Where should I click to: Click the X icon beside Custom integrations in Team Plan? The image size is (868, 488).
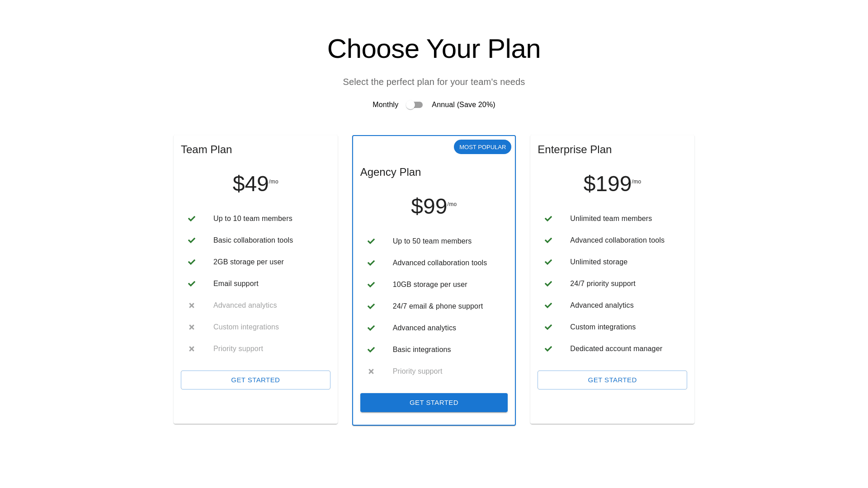(192, 327)
